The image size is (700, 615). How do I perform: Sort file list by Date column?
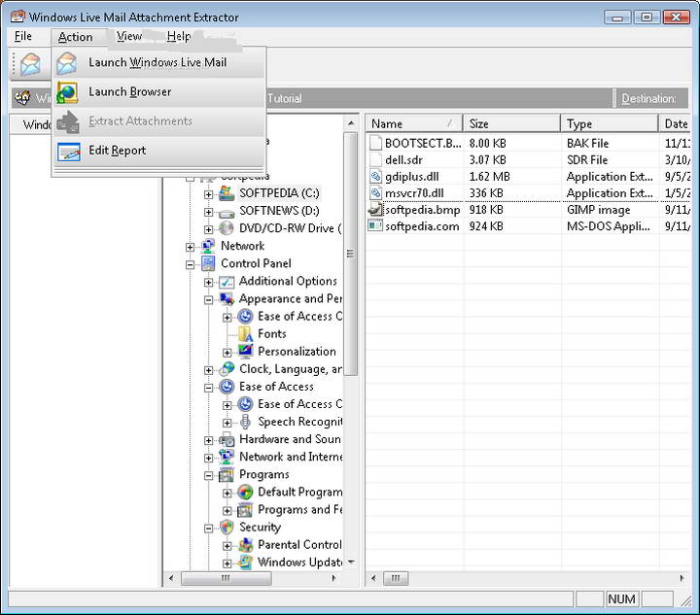[675, 123]
